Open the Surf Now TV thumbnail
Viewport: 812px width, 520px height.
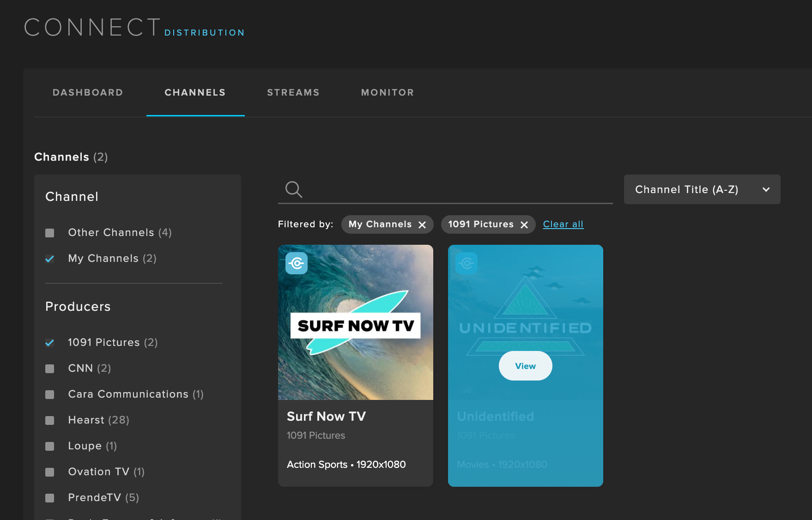356,322
